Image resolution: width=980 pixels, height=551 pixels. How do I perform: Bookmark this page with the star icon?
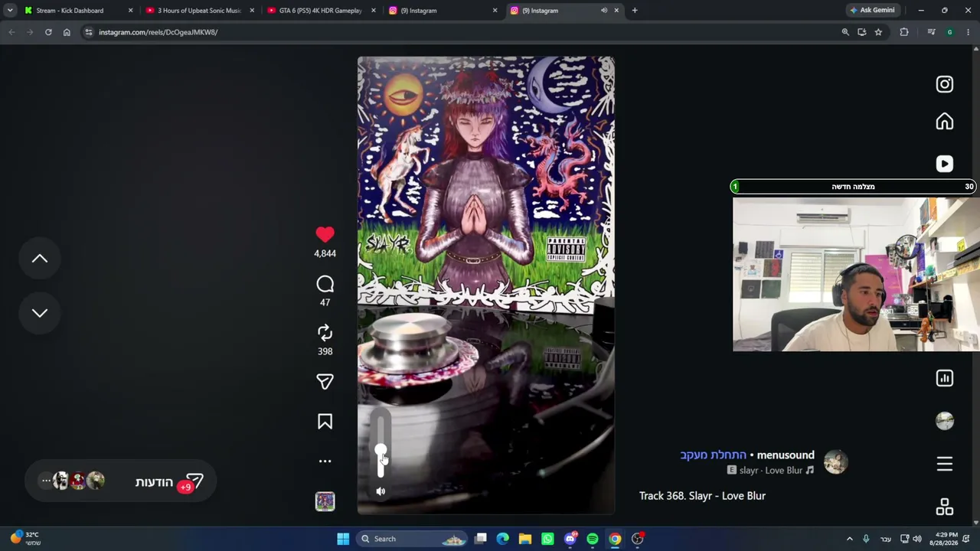point(878,32)
